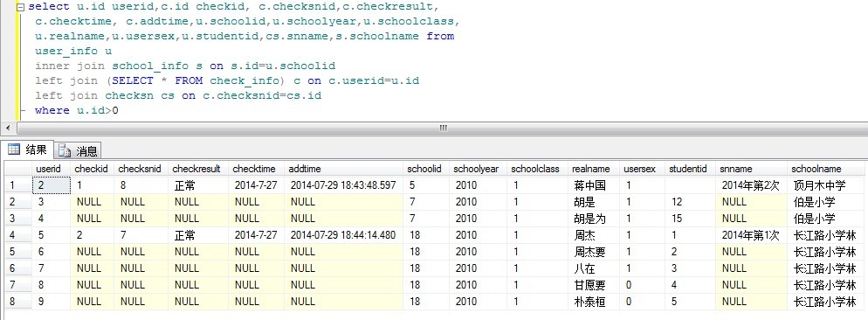Click the addtime cell 2014-07-29 18:44:14.480
This screenshot has height=320, width=868.
344,235
